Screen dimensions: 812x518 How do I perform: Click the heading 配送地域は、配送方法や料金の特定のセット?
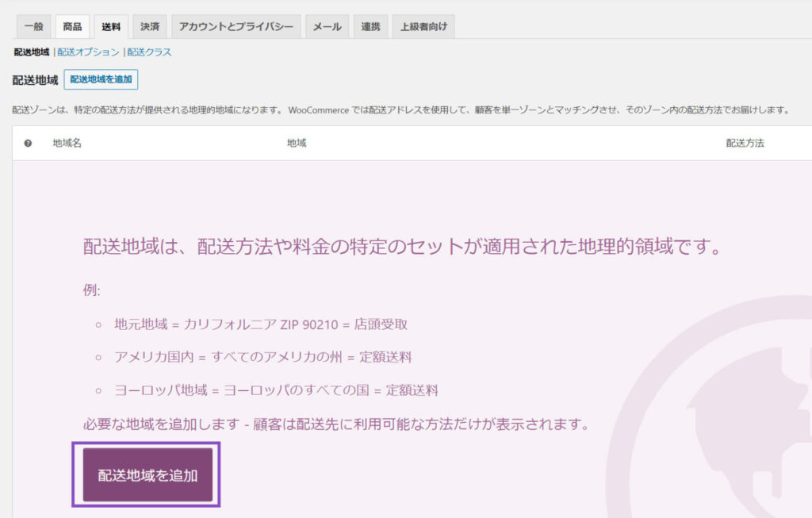pyautogui.click(x=402, y=247)
